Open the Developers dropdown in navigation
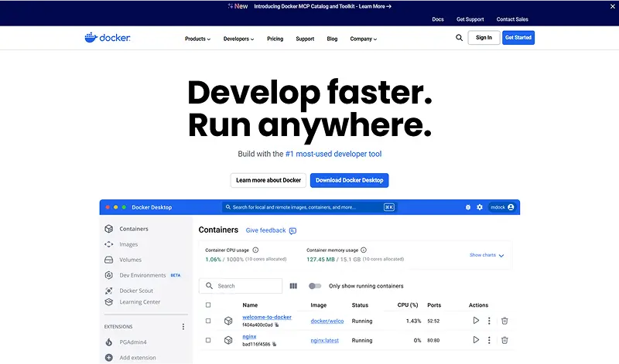This screenshot has width=619, height=364. pos(238,39)
